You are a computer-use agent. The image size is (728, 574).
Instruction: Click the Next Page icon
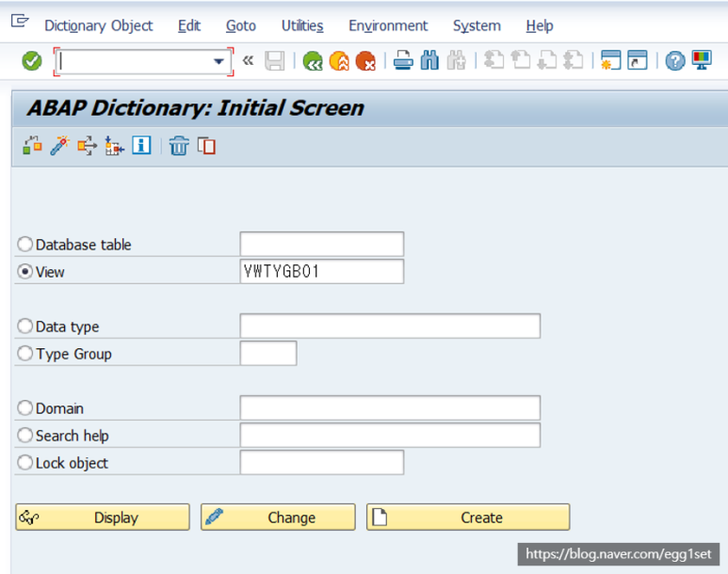(546, 60)
